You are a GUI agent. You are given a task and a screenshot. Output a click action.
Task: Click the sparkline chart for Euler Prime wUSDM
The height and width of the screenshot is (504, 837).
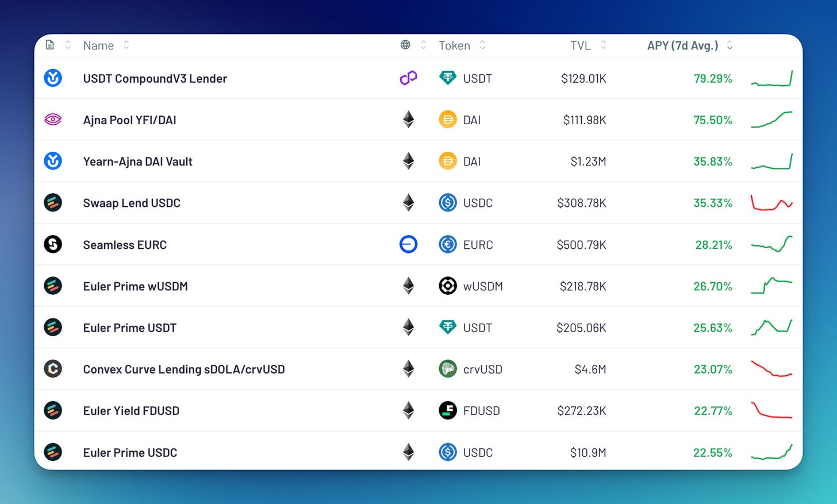point(772,286)
